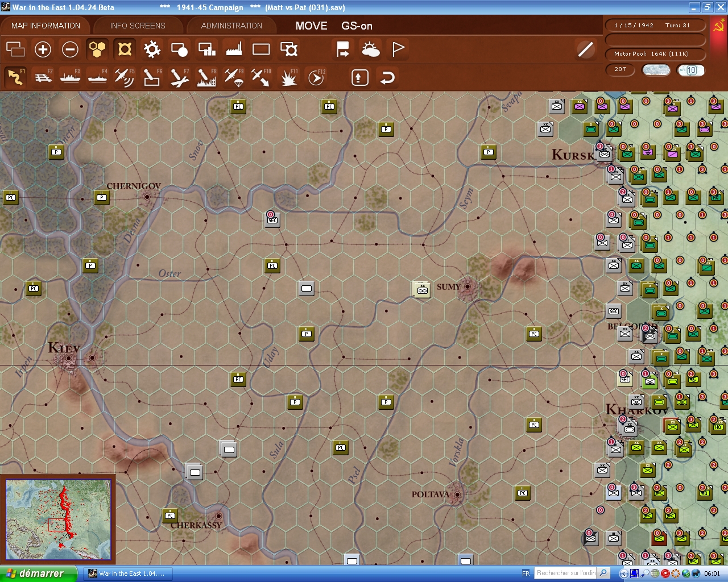Click the GS-on status label
Image resolution: width=728 pixels, height=582 pixels.
pyautogui.click(x=357, y=26)
